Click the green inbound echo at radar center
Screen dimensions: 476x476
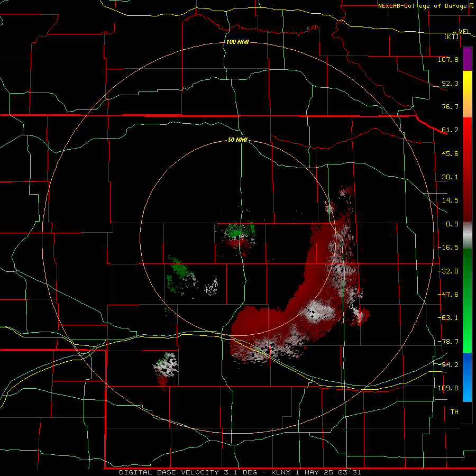coord(239,230)
